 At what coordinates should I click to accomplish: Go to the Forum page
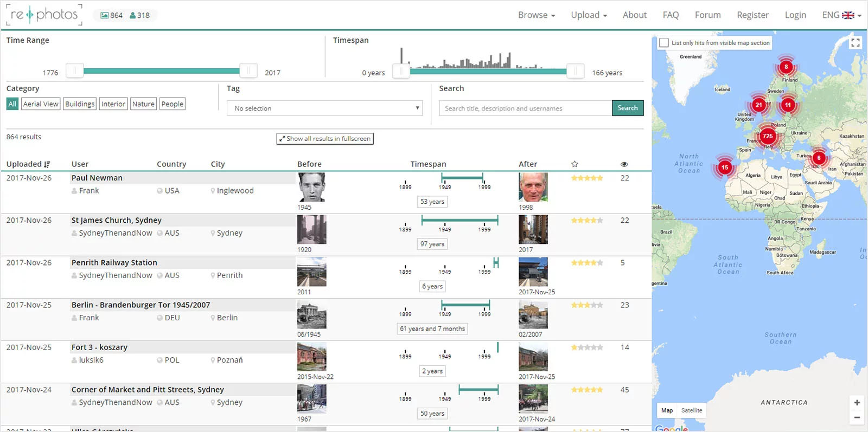pos(707,15)
